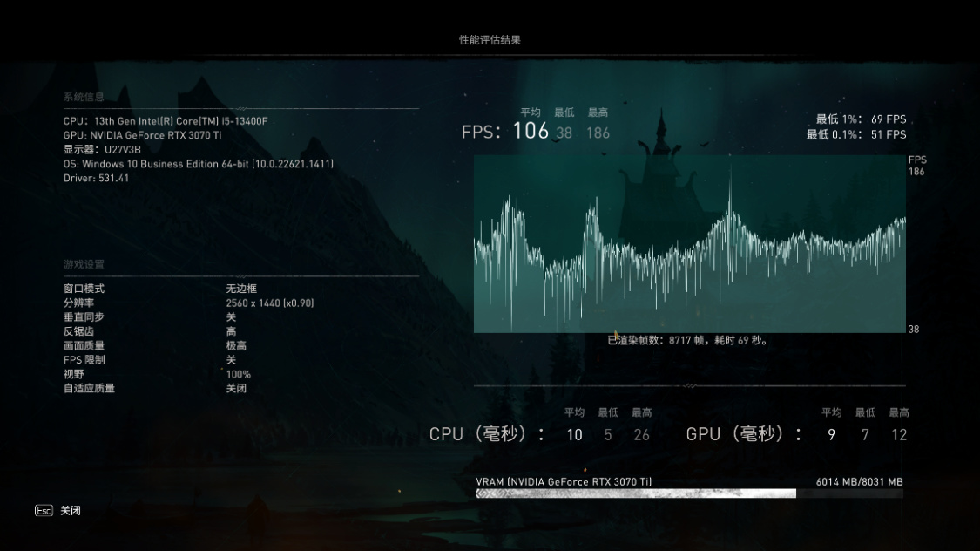Click the 已渲染帧数 8717 帧 caption
980x551 pixels.
[x=688, y=340]
